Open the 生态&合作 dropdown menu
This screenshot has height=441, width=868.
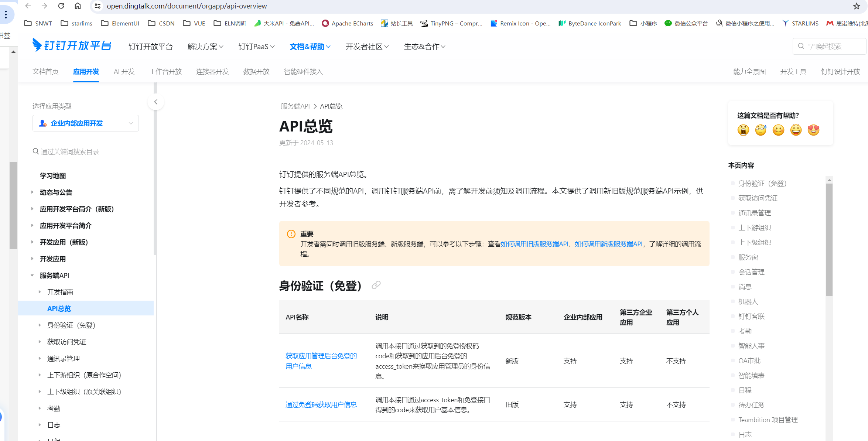point(424,47)
